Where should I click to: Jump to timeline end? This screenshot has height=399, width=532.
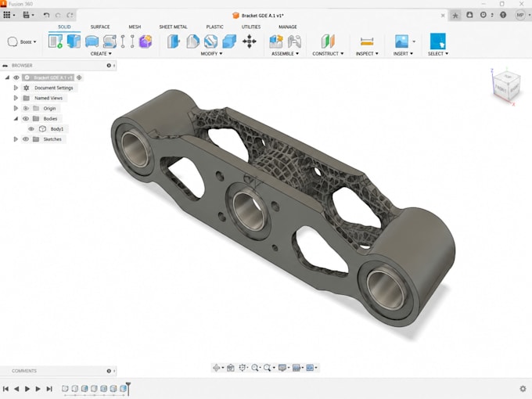(49, 389)
